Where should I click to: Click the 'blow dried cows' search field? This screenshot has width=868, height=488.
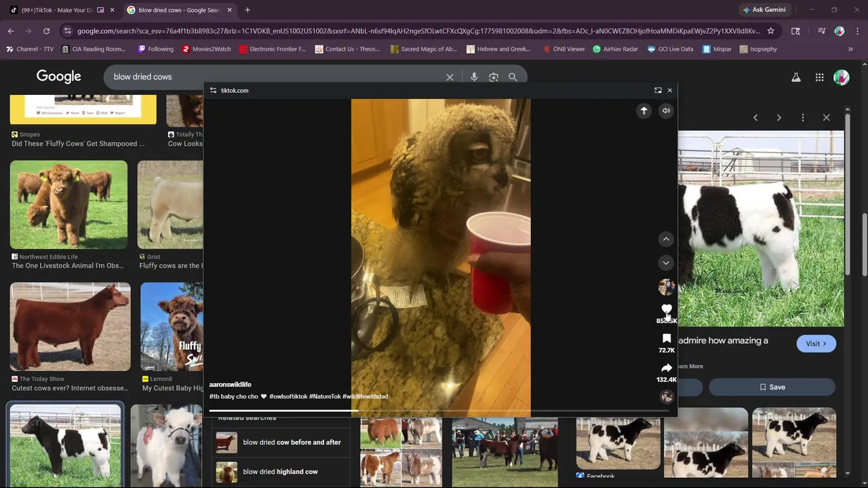click(275, 77)
